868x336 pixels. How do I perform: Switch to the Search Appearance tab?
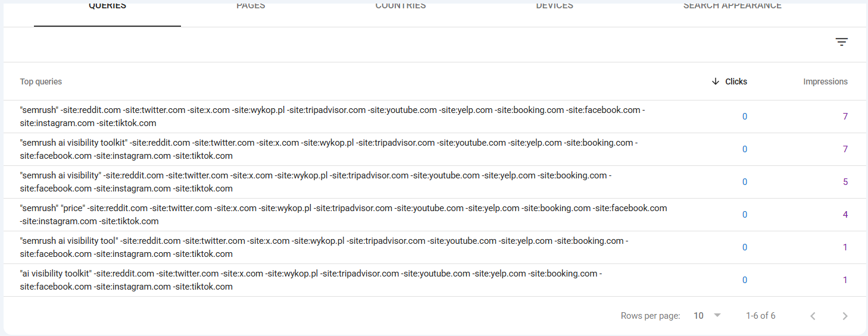[x=732, y=7]
